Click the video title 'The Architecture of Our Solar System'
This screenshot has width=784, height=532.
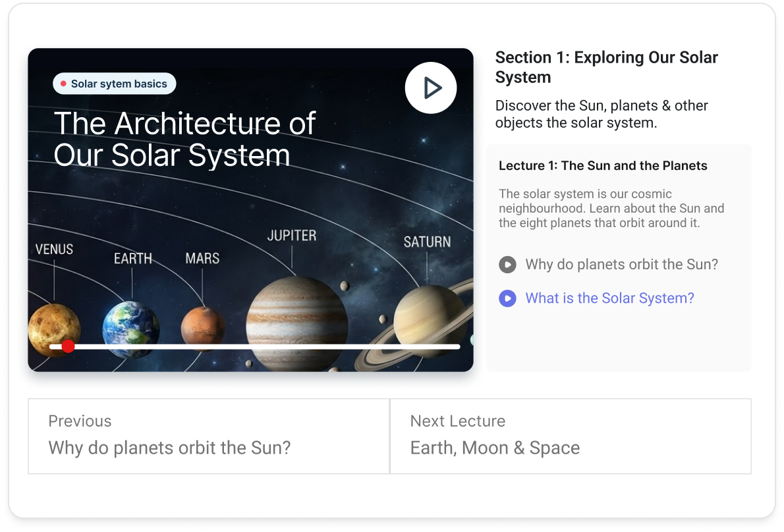point(184,139)
